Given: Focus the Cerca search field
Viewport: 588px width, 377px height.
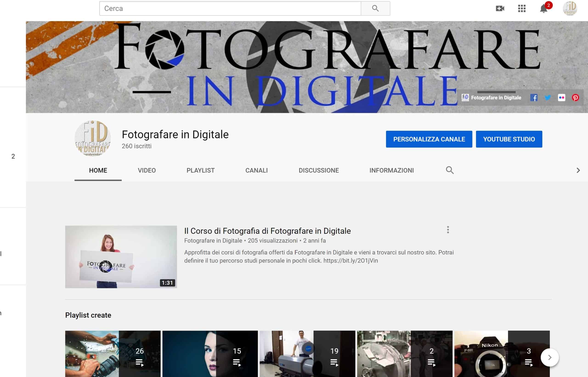Looking at the screenshot, I should click(230, 8).
